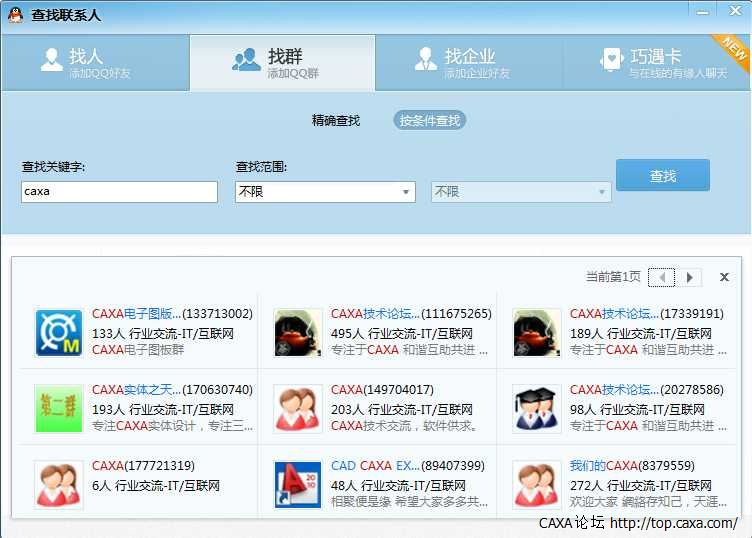Switch to the 找人 tab
Image resolution: width=752 pixels, height=538 pixels.
pyautogui.click(x=95, y=62)
